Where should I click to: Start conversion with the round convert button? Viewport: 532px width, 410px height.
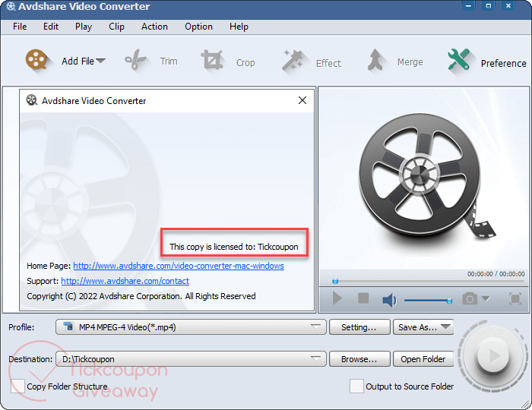coord(492,356)
